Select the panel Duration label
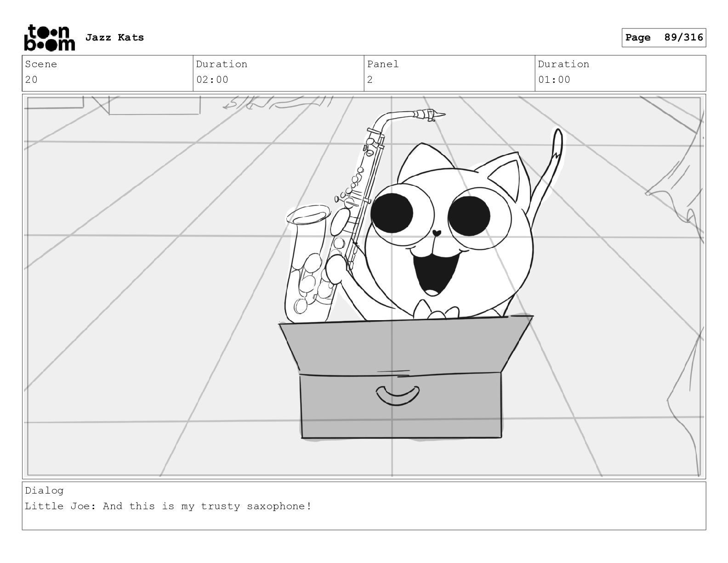Viewport: 728px width, 563px height. (563, 64)
